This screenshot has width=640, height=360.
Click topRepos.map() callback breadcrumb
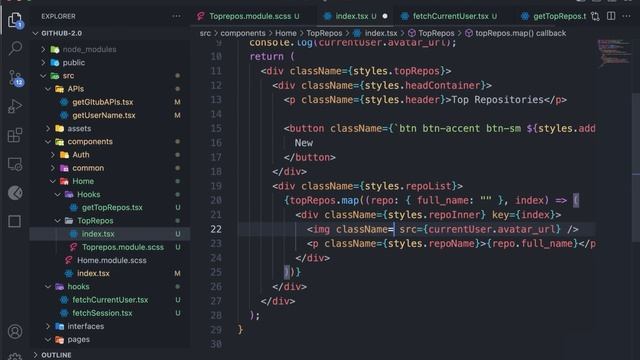click(520, 33)
